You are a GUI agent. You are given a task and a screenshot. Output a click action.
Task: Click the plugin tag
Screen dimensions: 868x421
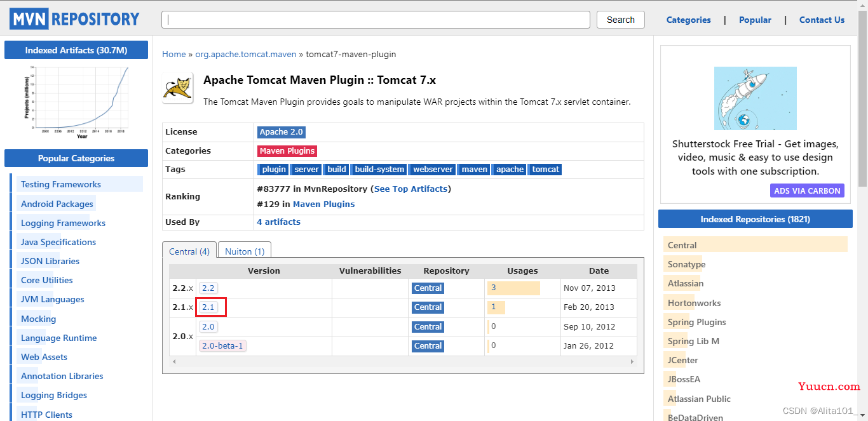pos(274,170)
